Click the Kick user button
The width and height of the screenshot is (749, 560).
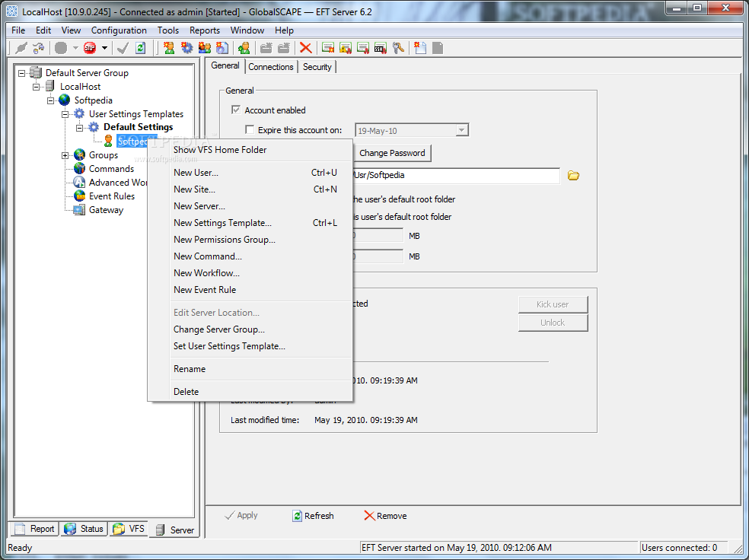(553, 304)
